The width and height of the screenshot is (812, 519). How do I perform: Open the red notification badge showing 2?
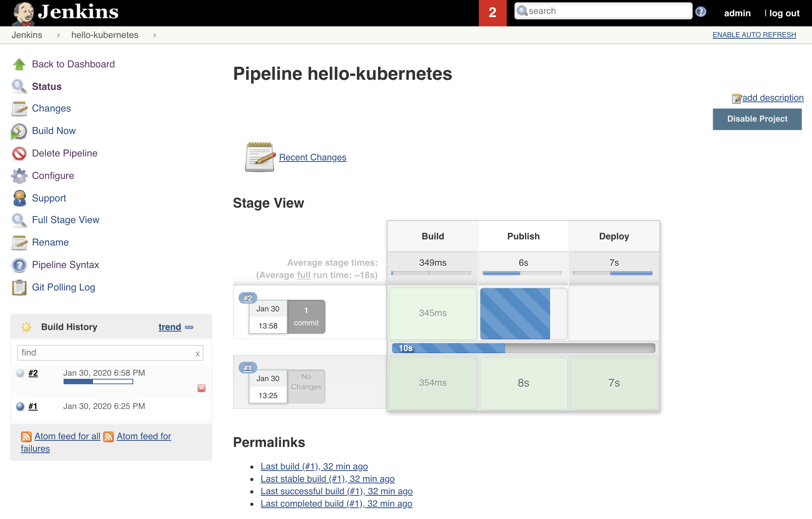492,13
